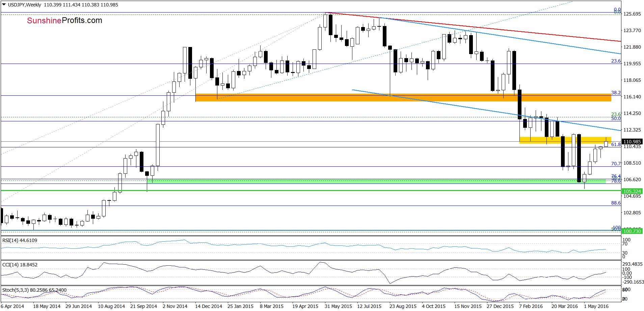Viewport: 644px width, 311px height.
Task: Click the 7 Feb 2016 date label
Action: pyautogui.click(x=531, y=306)
